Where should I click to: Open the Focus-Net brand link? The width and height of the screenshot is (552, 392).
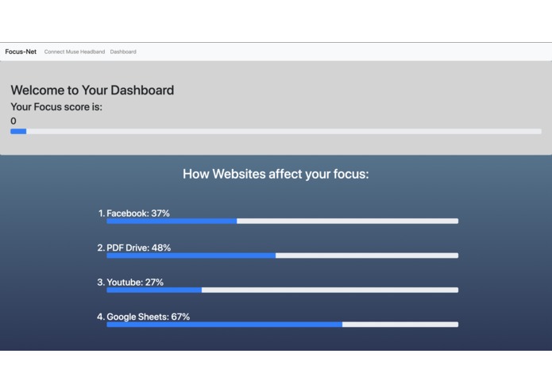pyautogui.click(x=21, y=52)
